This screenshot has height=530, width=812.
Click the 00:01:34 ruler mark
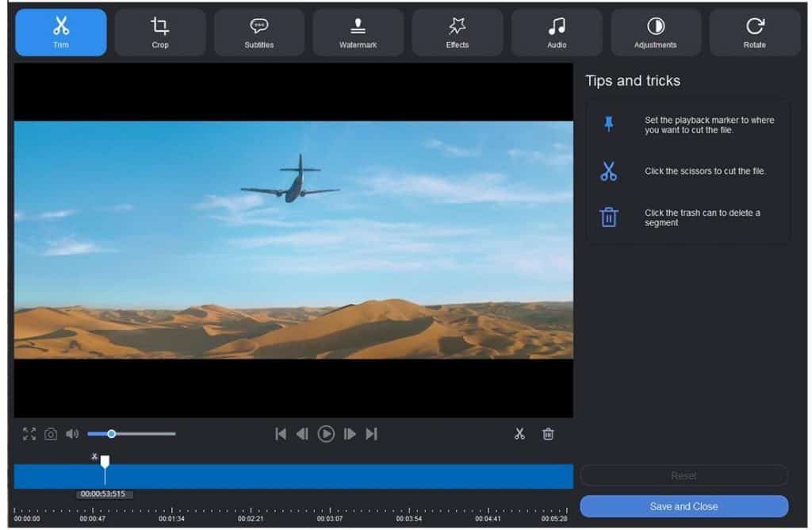click(x=171, y=518)
